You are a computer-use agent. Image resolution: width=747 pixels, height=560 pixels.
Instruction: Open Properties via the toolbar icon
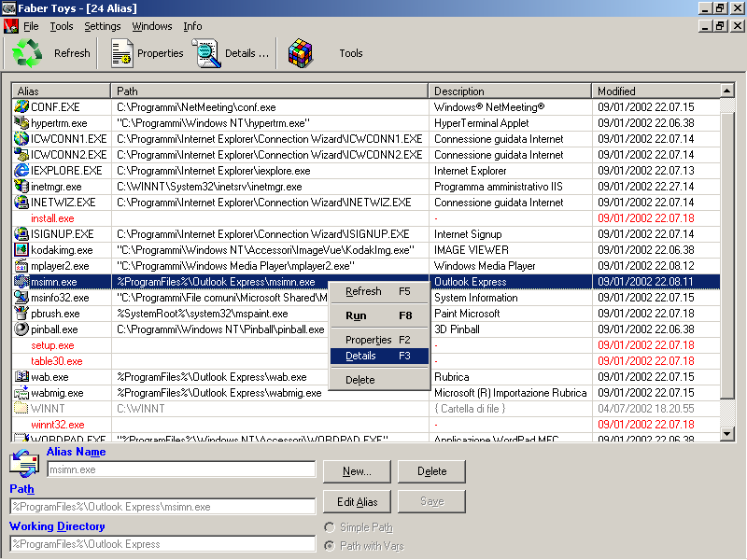tap(121, 53)
